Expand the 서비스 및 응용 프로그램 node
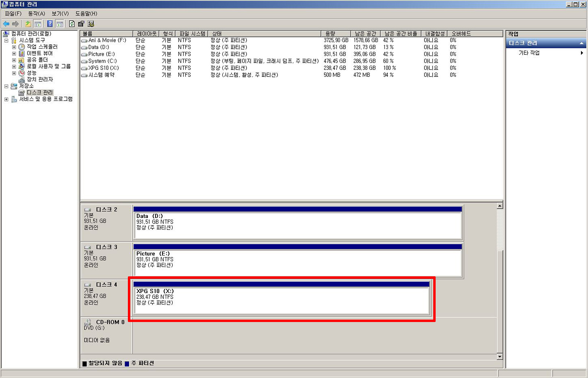 [6, 99]
